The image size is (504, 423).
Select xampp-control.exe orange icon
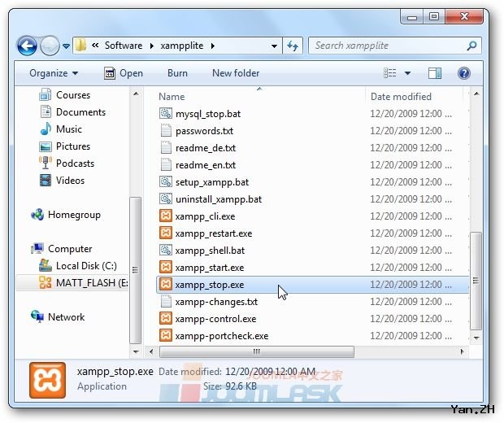[166, 318]
